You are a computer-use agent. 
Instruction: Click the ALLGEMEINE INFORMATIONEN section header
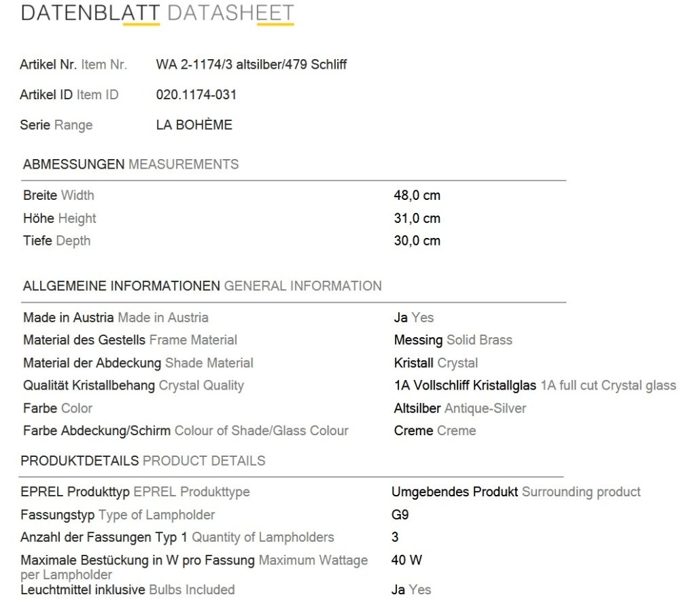[202, 286]
